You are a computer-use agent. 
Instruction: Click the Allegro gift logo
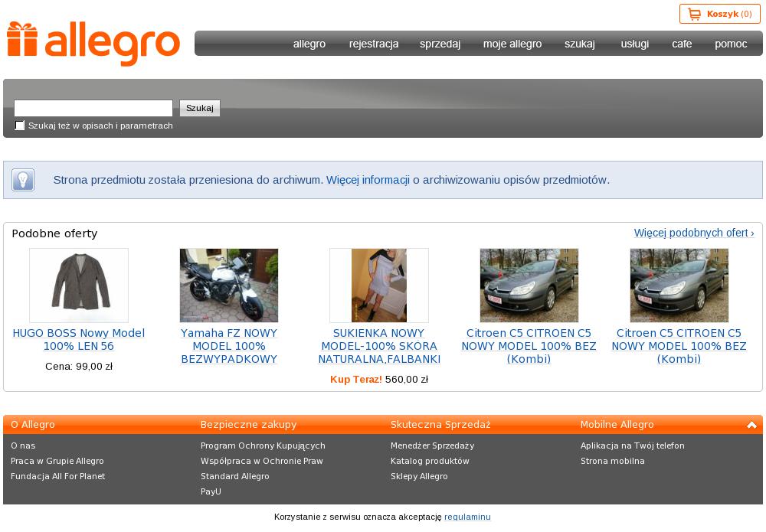[93, 44]
